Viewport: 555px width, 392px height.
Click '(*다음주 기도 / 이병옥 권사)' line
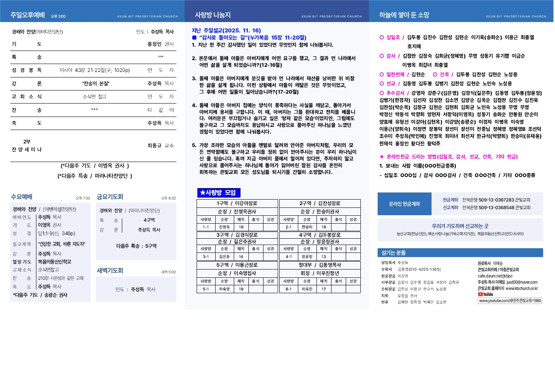95,166
